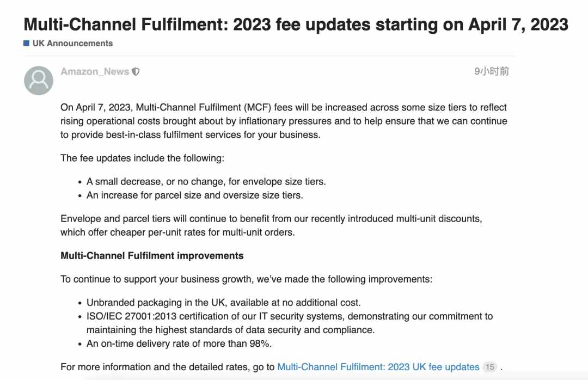Click the text For more information and the detailed rates
This screenshot has height=380, width=588.
[168, 367]
